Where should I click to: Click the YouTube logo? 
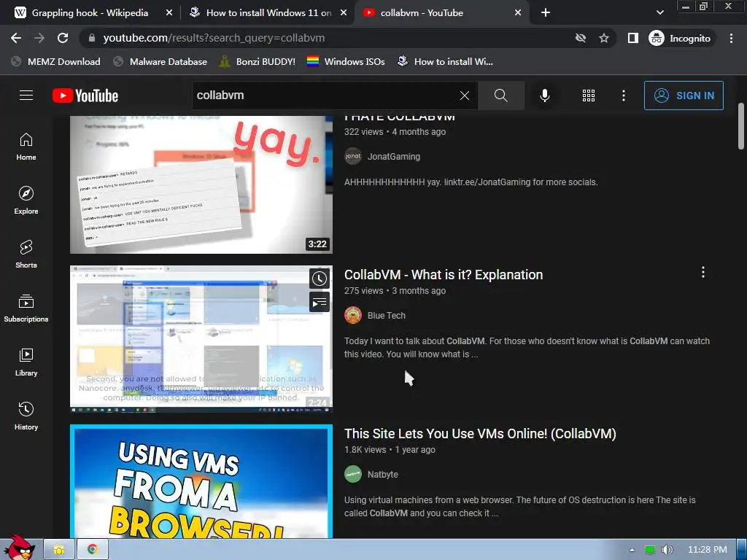[85, 96]
